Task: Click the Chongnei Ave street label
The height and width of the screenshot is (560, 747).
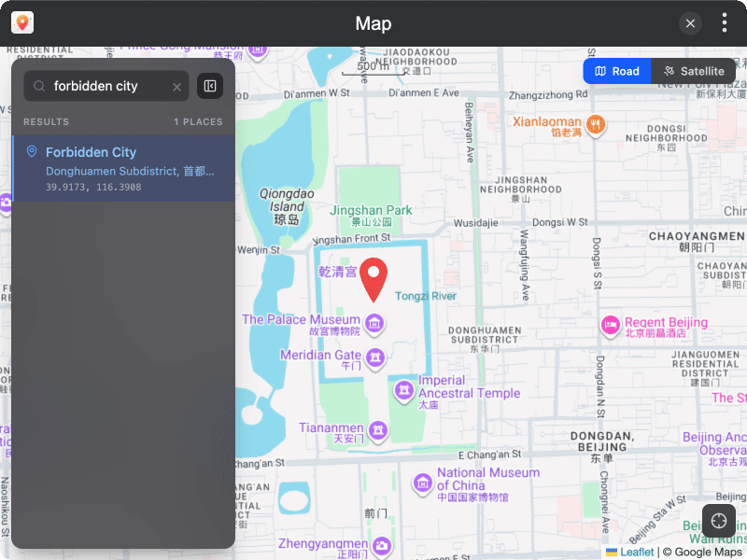Action: (604, 501)
